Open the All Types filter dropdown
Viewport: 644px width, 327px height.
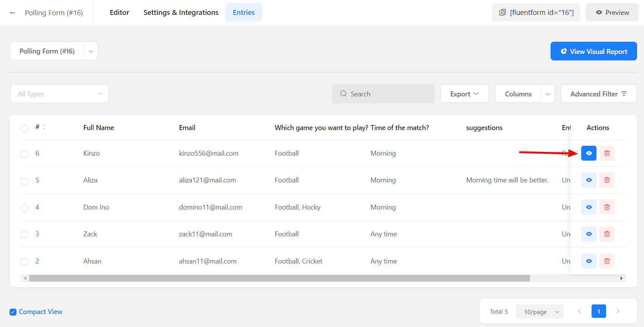[59, 94]
